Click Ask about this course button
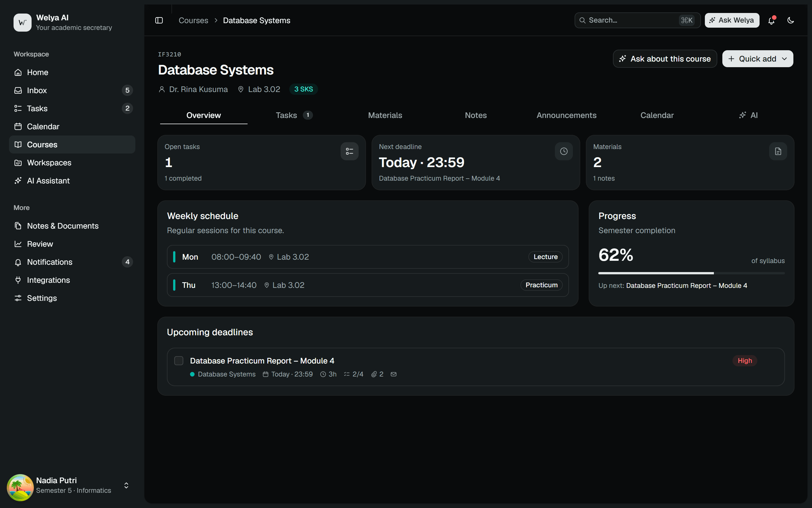The image size is (812, 508). click(665, 59)
